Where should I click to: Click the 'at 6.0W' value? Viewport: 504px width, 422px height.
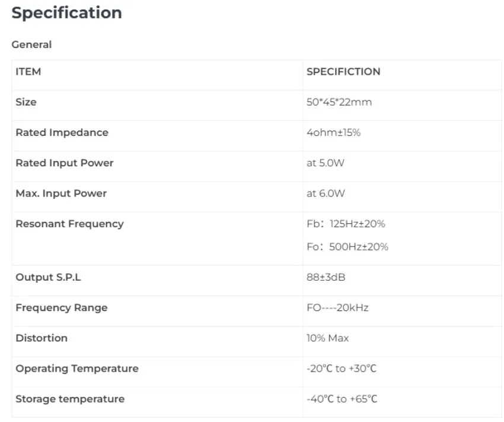(x=326, y=193)
